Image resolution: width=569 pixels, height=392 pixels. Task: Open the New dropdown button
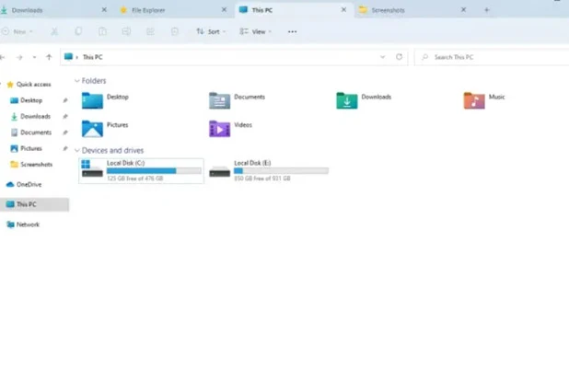pyautogui.click(x=17, y=32)
